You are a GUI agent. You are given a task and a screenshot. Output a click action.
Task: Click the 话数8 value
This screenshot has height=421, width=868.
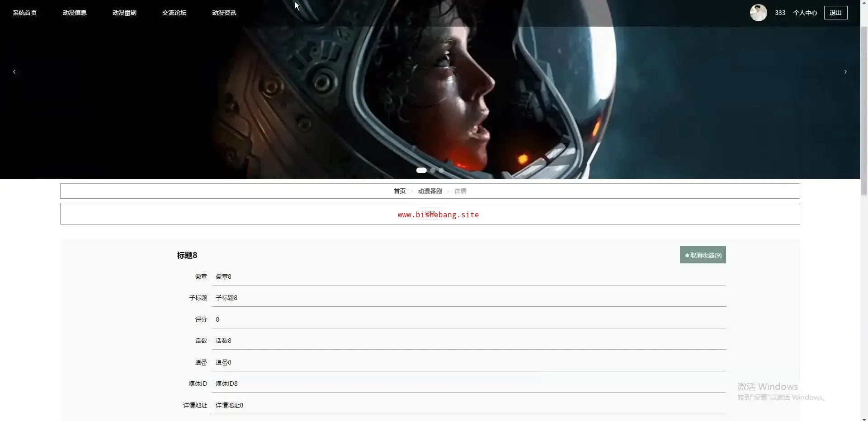pos(223,341)
